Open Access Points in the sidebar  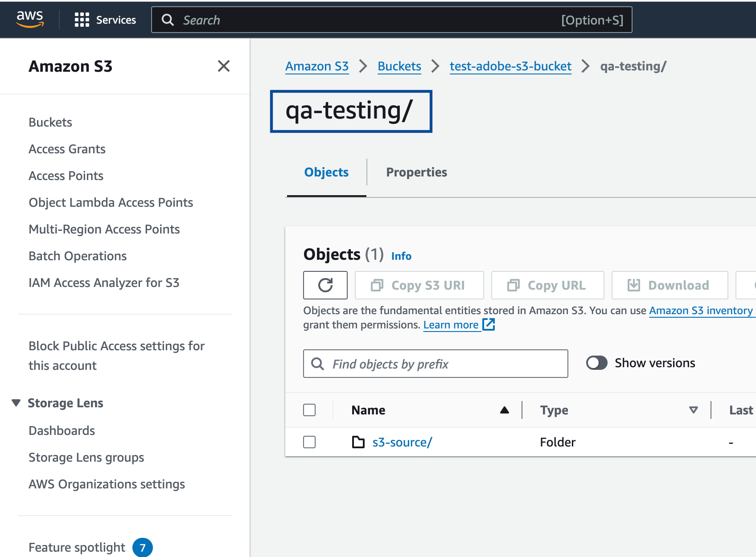[66, 176]
